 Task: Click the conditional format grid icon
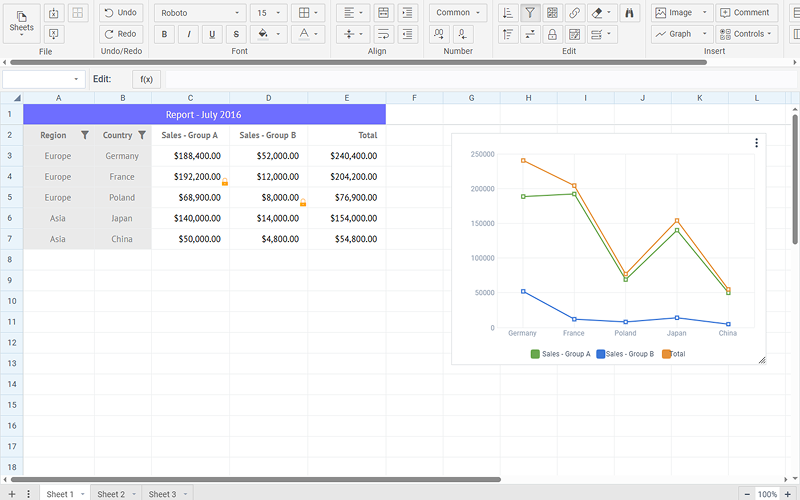(552, 13)
